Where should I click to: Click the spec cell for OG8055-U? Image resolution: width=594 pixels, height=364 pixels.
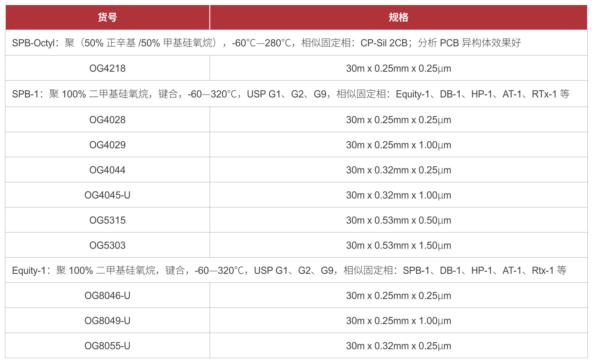click(398, 346)
